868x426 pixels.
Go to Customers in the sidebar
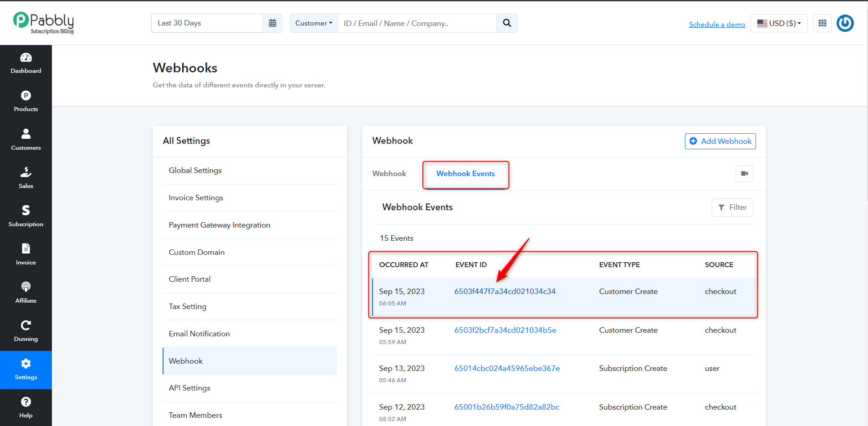click(26, 140)
